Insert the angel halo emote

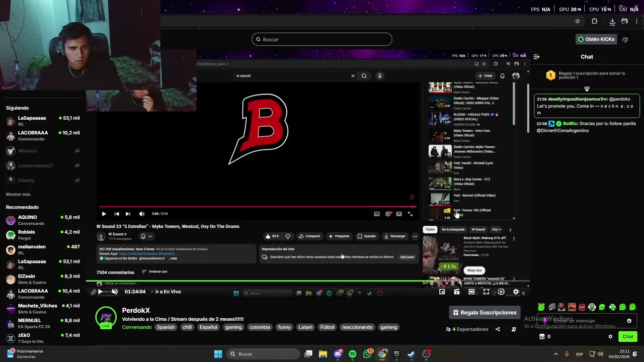pos(541,307)
